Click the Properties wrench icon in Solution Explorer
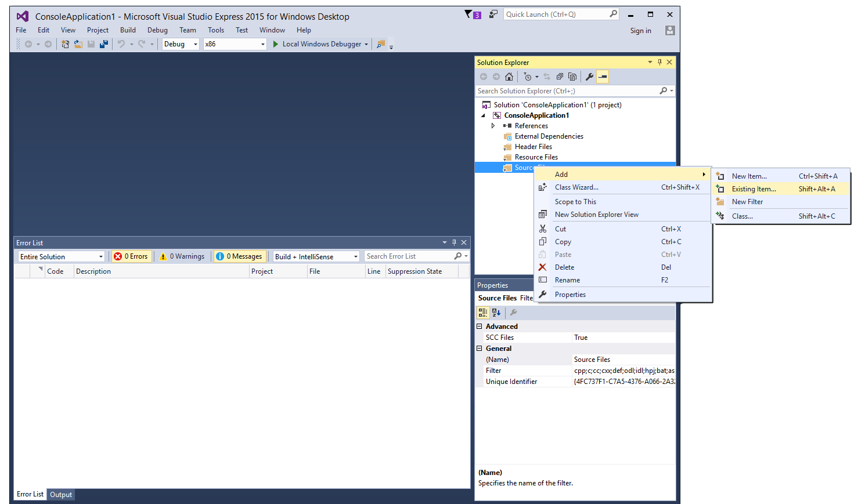 click(x=589, y=77)
